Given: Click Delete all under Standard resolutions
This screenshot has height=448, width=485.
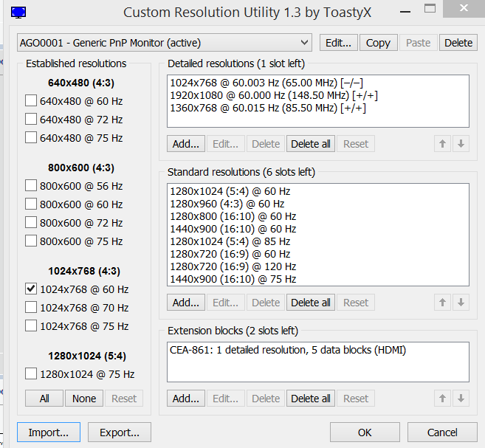Looking at the screenshot, I should click(x=310, y=303).
